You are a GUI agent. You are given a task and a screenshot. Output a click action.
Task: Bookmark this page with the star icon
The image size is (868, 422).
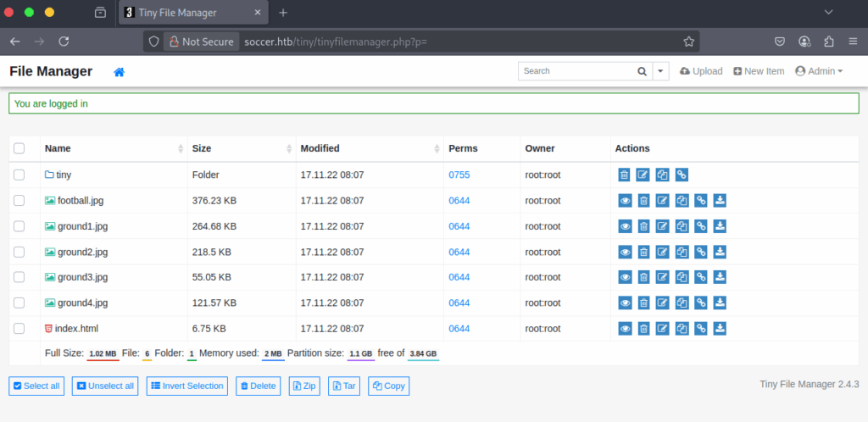click(688, 42)
